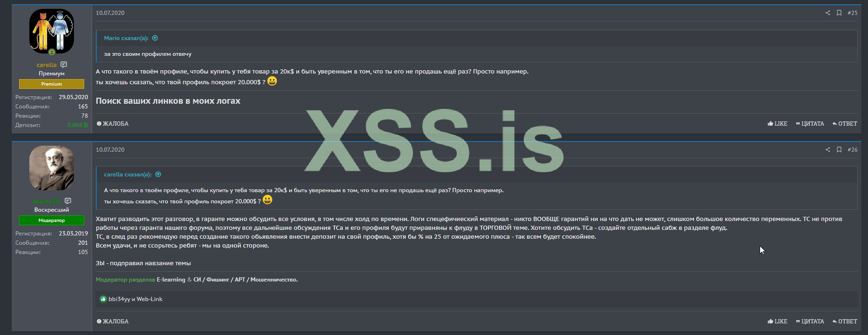
Task: Open the carella сказал(а) quote link
Action: [127, 174]
